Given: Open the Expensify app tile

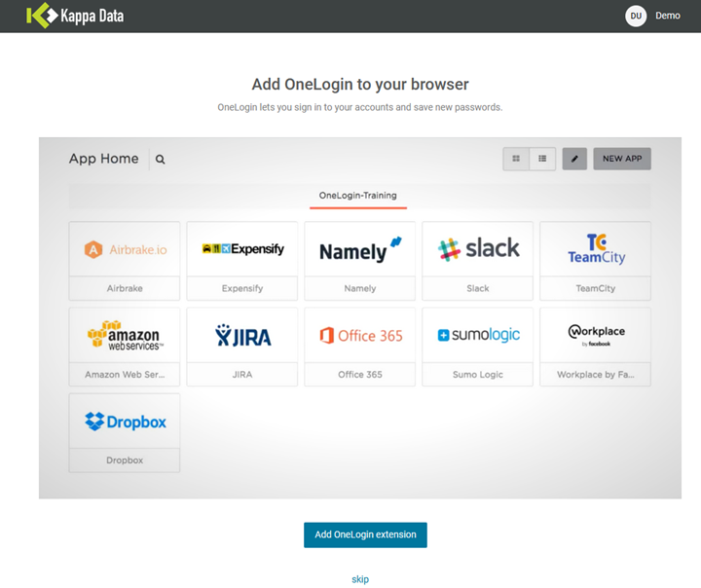Looking at the screenshot, I should [242, 259].
